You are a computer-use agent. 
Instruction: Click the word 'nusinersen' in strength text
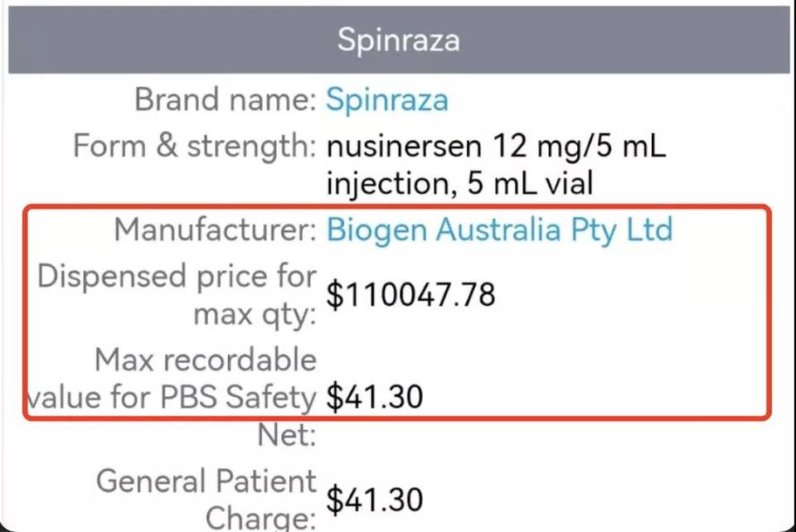[404, 147]
